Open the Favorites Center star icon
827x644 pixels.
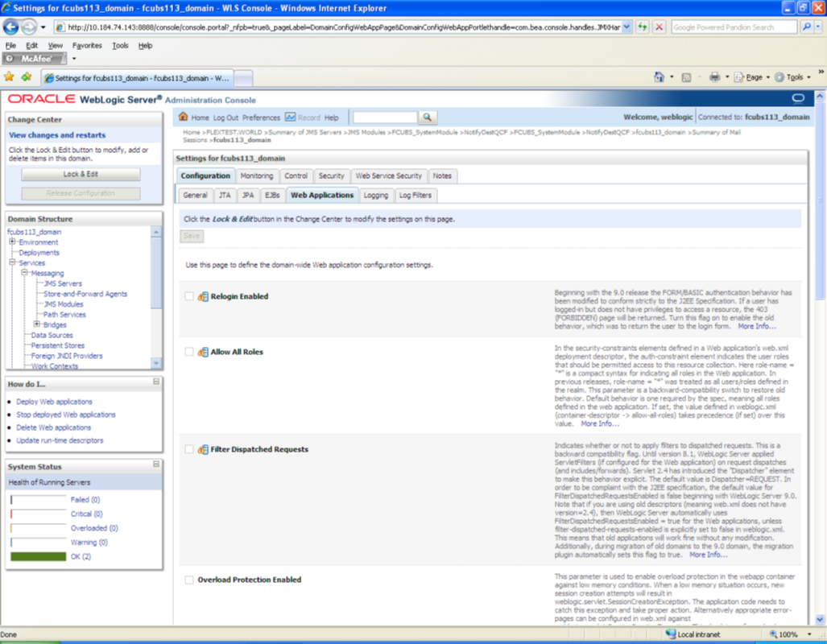(x=9, y=77)
